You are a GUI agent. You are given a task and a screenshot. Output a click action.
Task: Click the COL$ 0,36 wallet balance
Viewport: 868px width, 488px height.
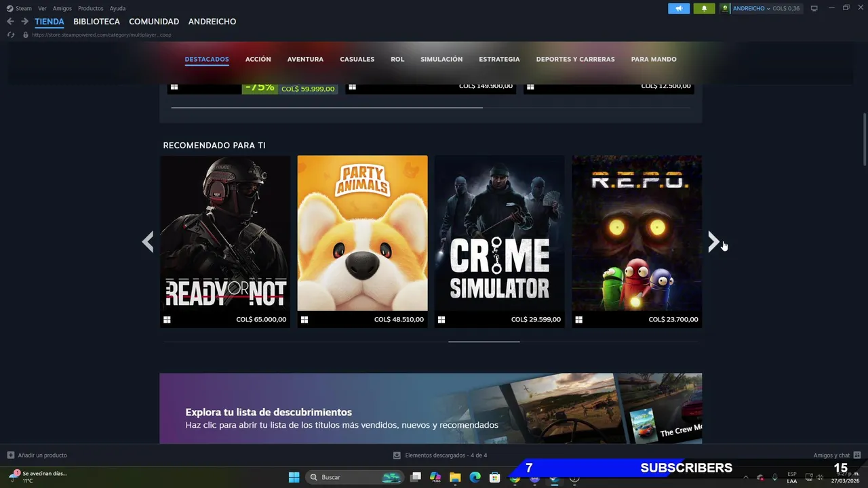[x=786, y=9]
